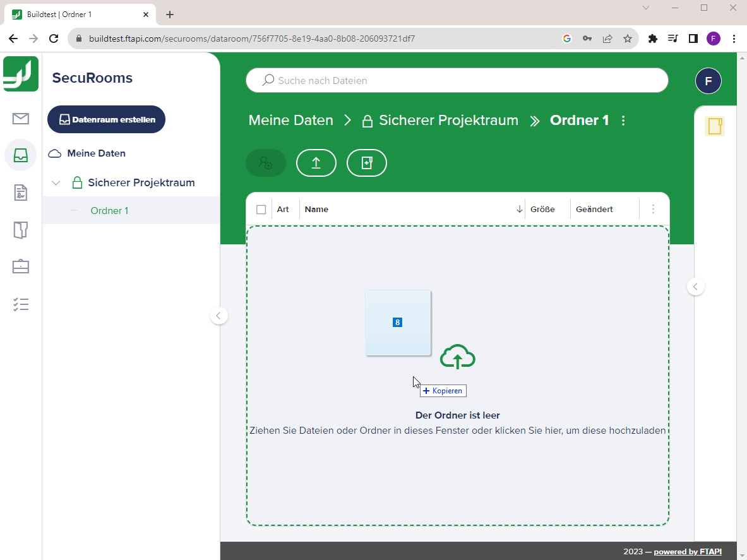Viewport: 747px width, 560px height.
Task: Click the FTAPI logo
Action: click(20, 74)
